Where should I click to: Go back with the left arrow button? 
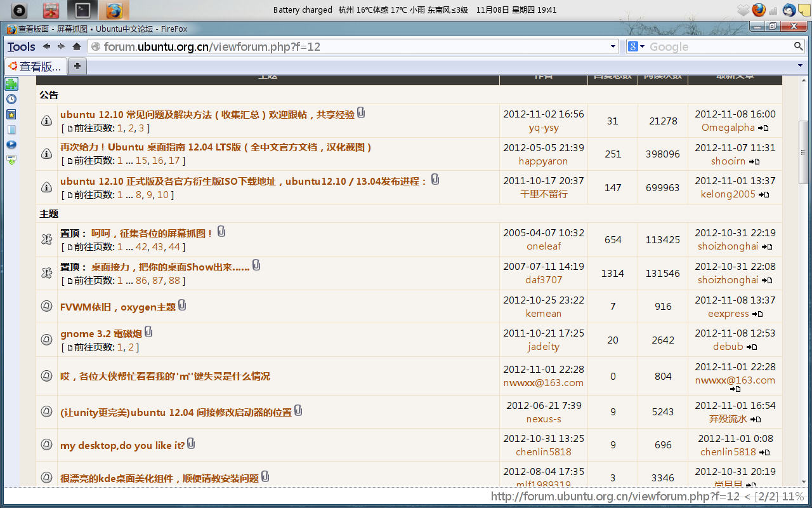(x=46, y=46)
